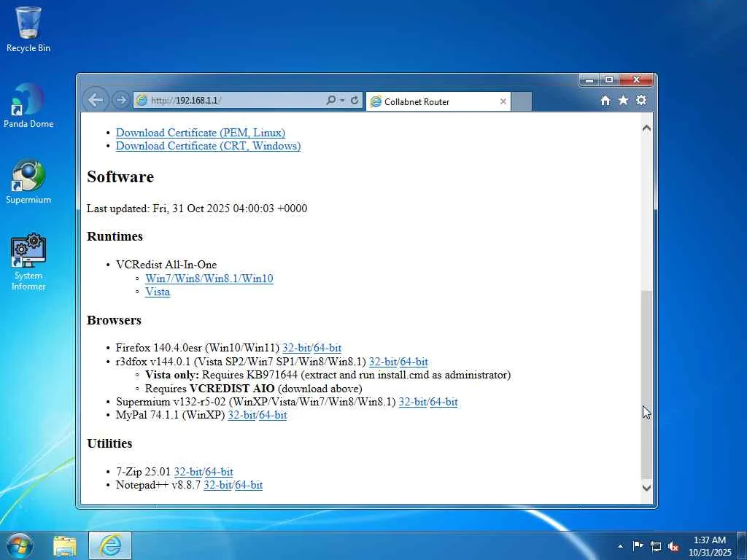Download Notepad++ v8.8.7 64-bit

(249, 485)
